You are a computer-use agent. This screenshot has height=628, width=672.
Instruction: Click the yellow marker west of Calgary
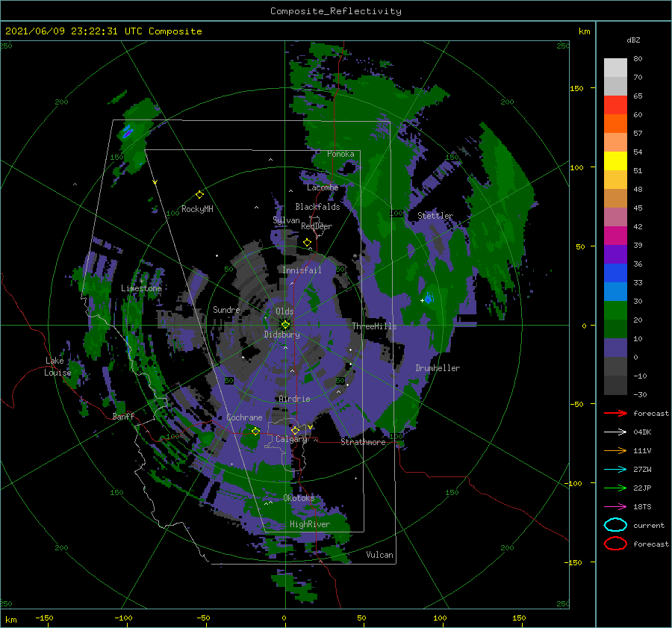tap(256, 431)
